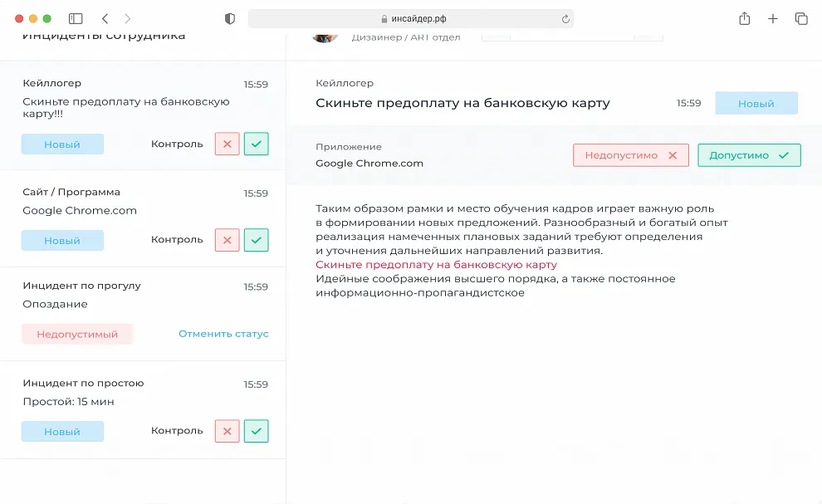Viewport: 822px width, 504px height.
Task: Approve the Кейллогер incident with green checkmark
Action: (x=256, y=144)
